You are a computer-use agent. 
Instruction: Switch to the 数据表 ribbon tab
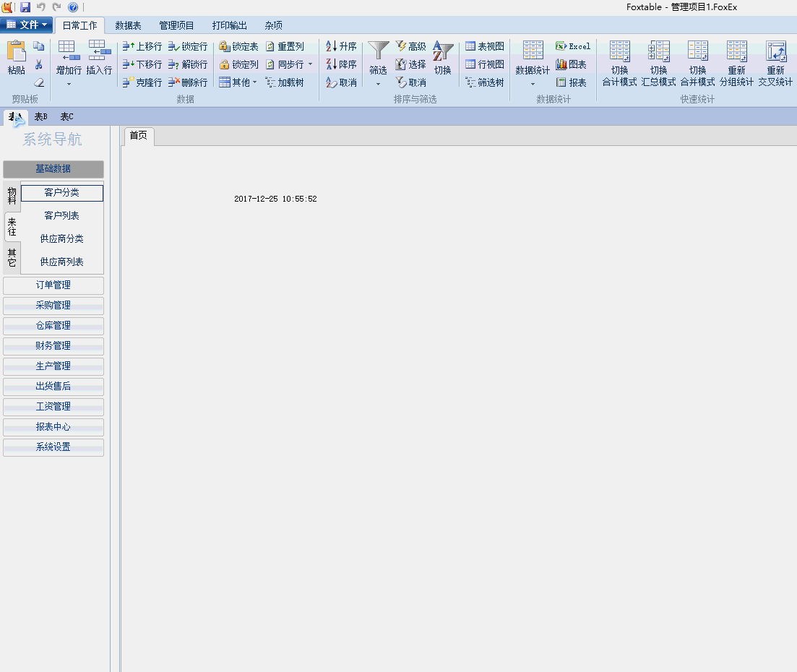(128, 25)
